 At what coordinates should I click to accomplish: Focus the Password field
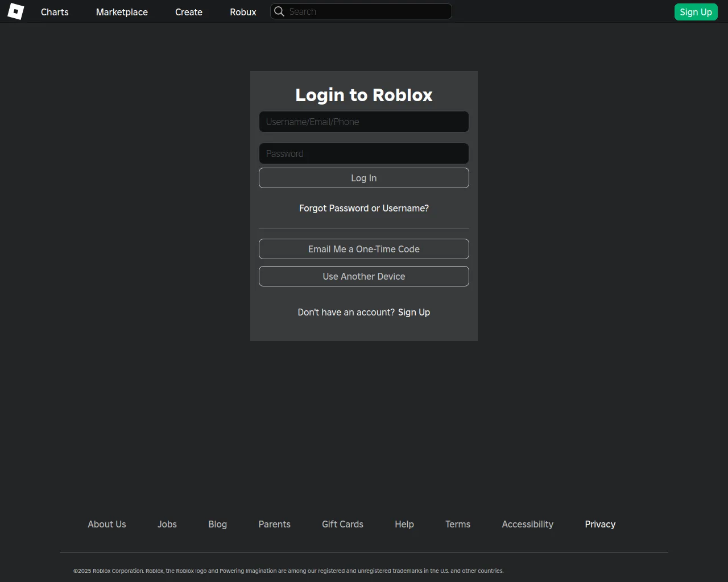pyautogui.click(x=364, y=153)
